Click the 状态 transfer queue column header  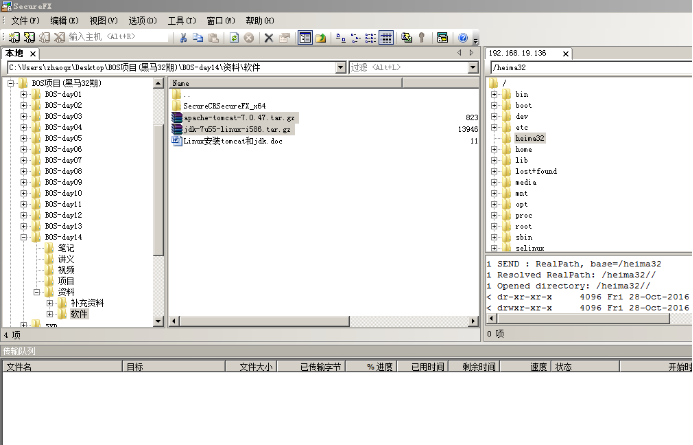[585, 366]
